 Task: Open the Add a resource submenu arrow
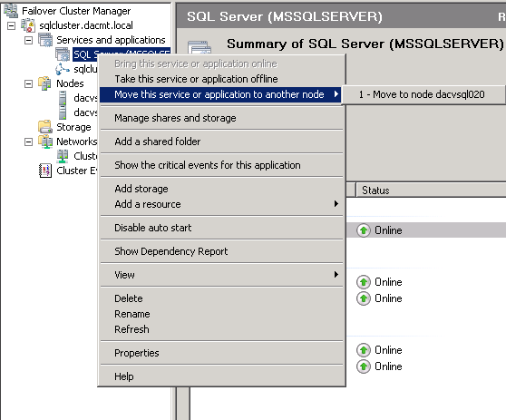(336, 204)
